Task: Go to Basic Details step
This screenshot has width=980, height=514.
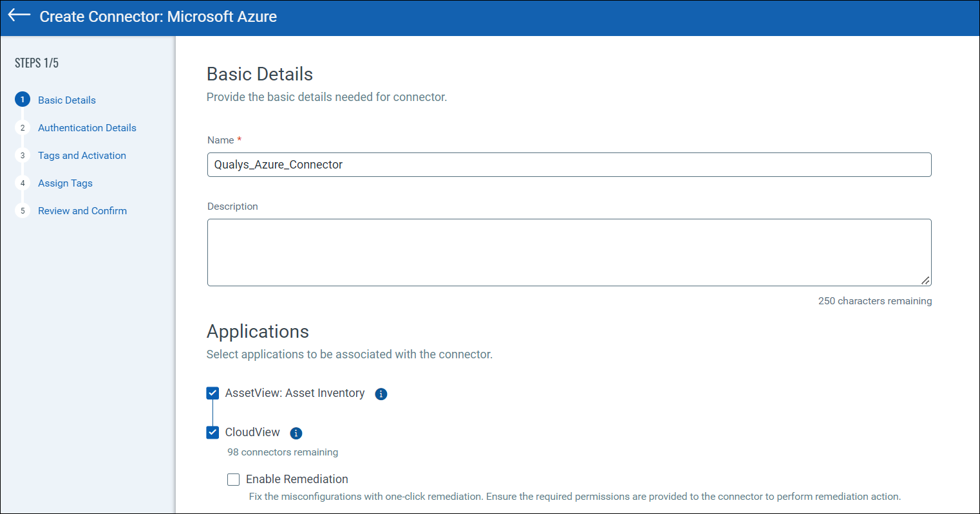Action: point(67,100)
